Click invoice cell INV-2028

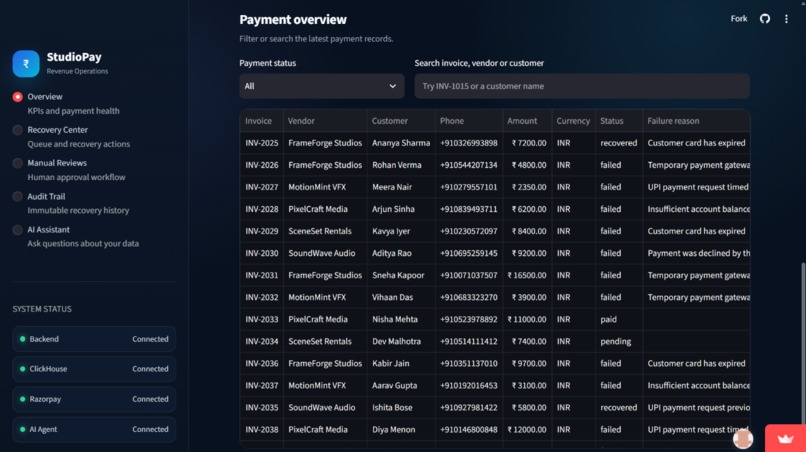point(262,209)
